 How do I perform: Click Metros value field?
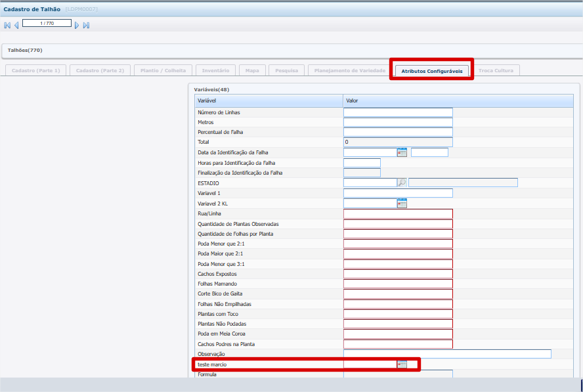click(398, 122)
